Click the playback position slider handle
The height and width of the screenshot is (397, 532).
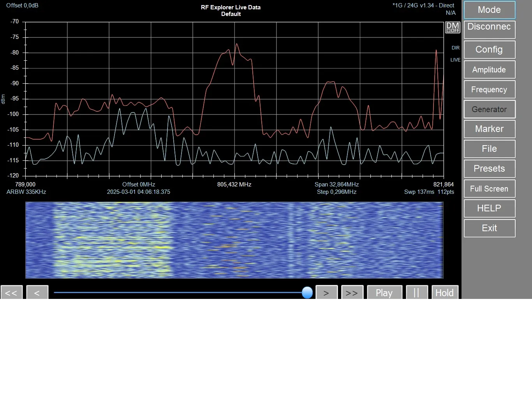[307, 292]
